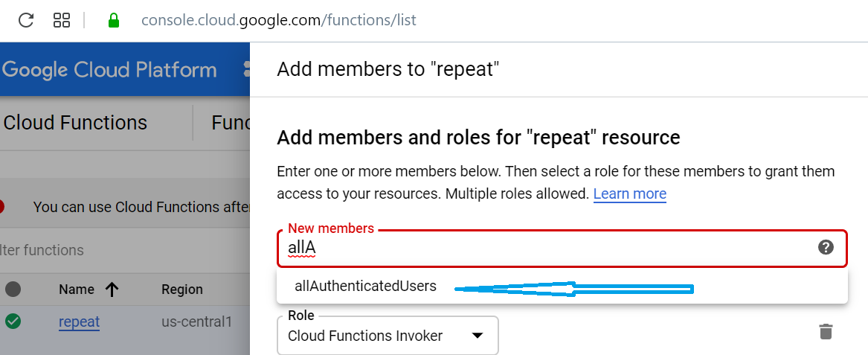Click green check status for repeat

pos(13,322)
